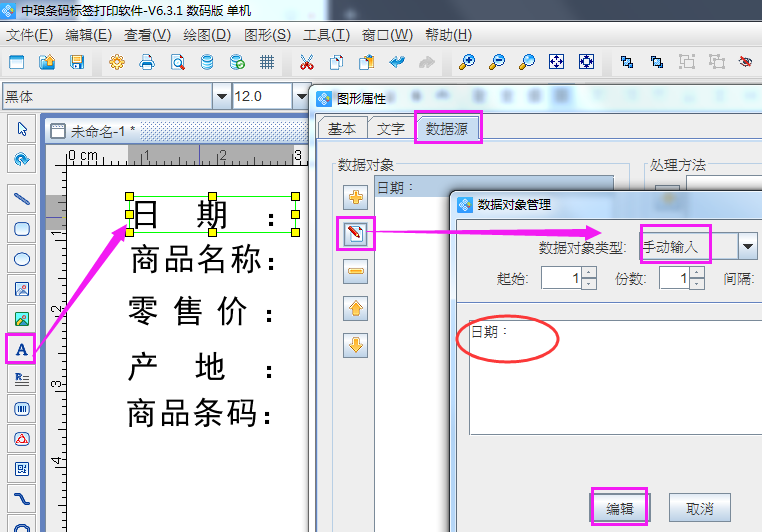Open the 文件(F) menu
This screenshot has width=762, height=532.
[x=29, y=35]
